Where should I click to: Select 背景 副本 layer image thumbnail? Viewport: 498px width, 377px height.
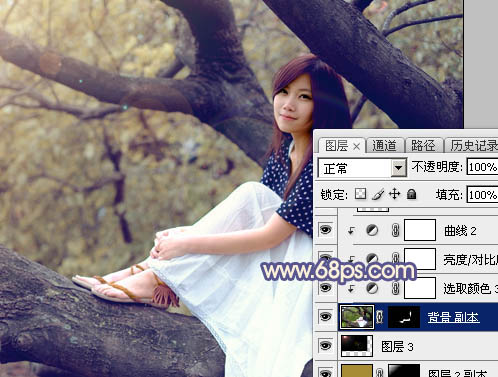[x=356, y=317]
